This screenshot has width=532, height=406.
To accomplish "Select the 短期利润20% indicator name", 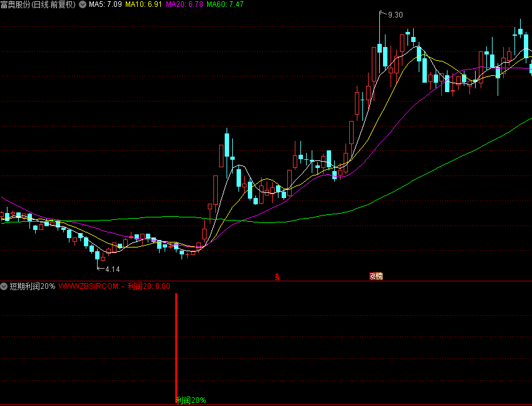I will click(x=32, y=286).
